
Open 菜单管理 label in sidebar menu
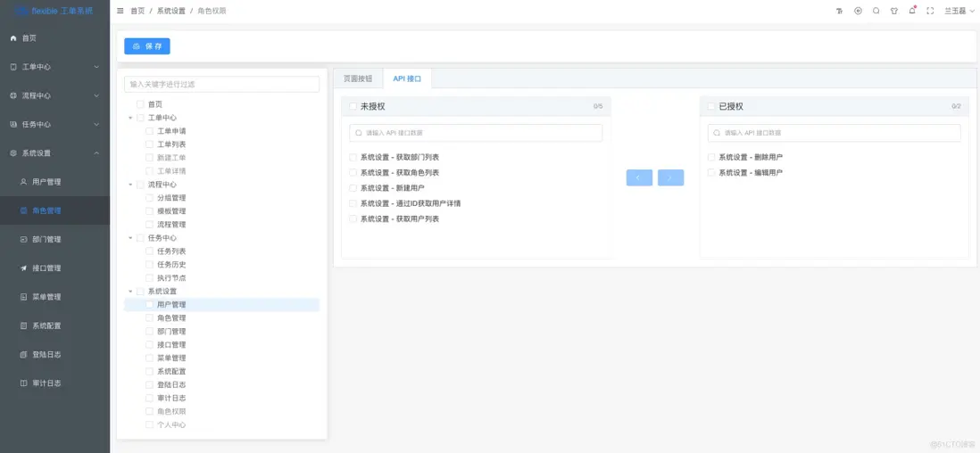click(x=47, y=297)
